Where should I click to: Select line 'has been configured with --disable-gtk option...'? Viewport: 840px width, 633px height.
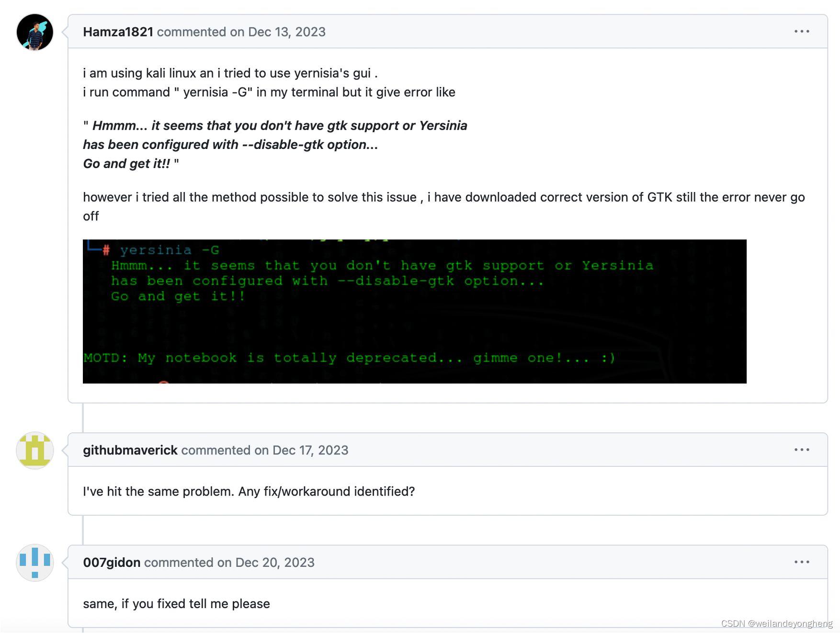pyautogui.click(x=230, y=145)
